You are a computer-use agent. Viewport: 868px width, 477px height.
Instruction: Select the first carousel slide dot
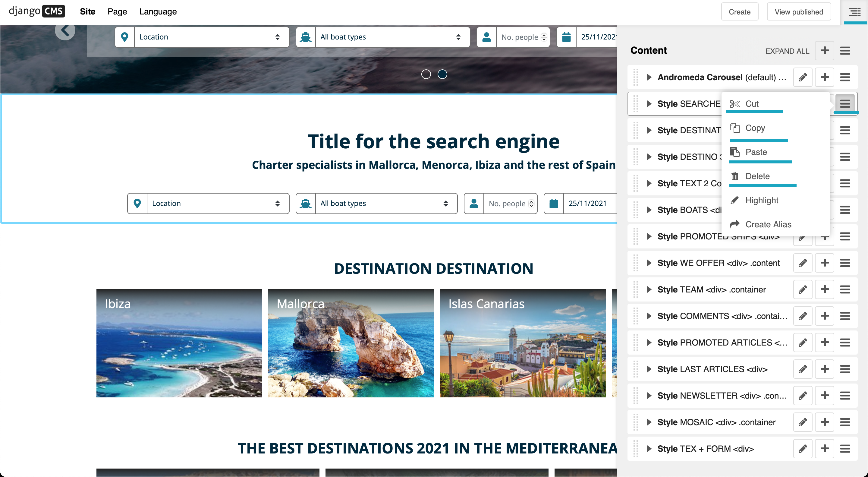pos(426,74)
